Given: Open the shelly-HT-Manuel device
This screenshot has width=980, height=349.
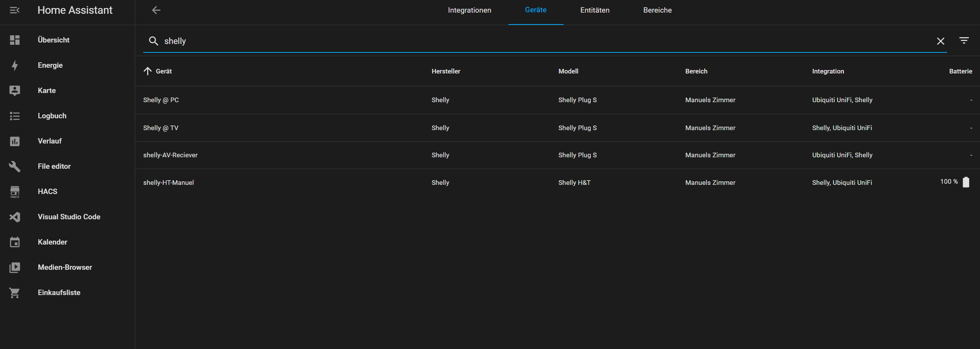Looking at the screenshot, I should click(x=557, y=183).
